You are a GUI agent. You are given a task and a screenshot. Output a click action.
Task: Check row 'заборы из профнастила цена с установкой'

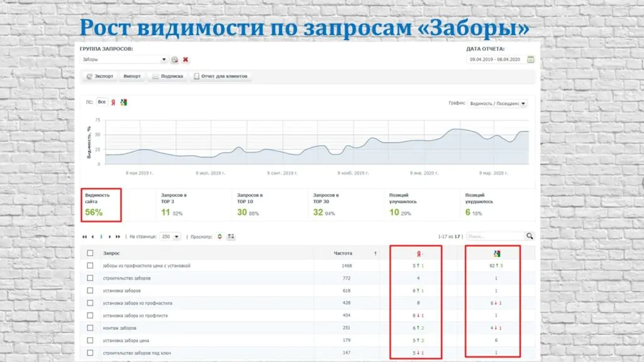(x=90, y=266)
